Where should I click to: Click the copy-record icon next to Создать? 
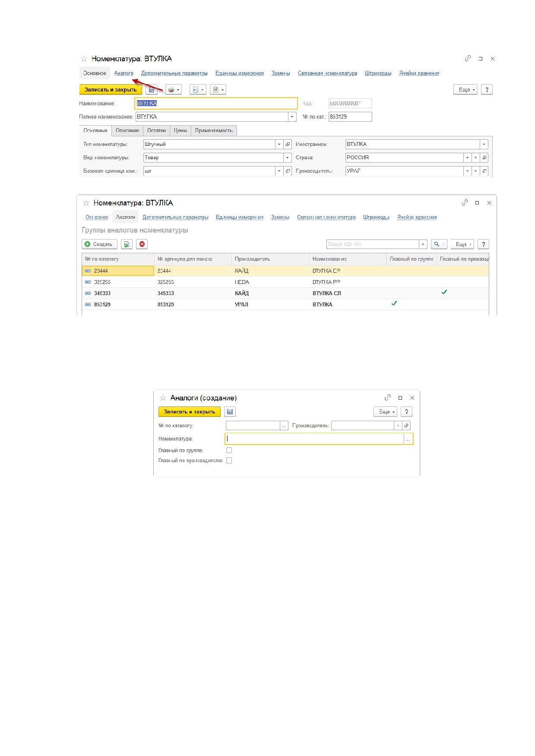(x=127, y=244)
